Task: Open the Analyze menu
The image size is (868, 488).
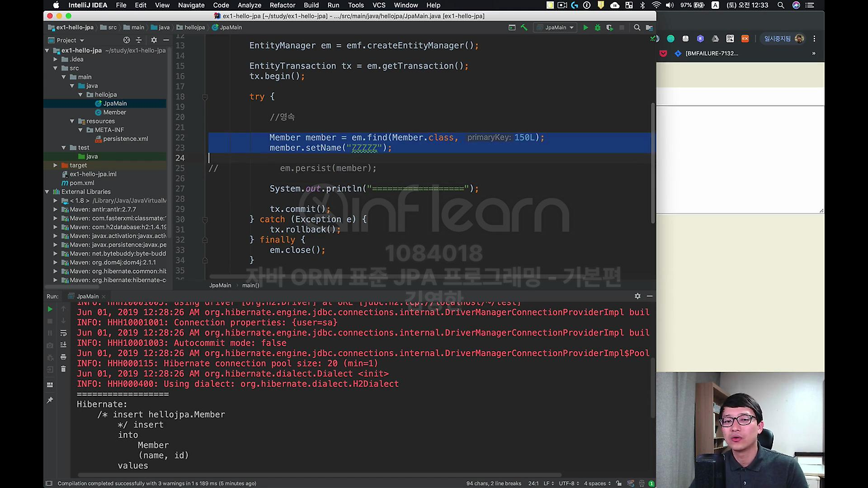Action: click(x=250, y=5)
